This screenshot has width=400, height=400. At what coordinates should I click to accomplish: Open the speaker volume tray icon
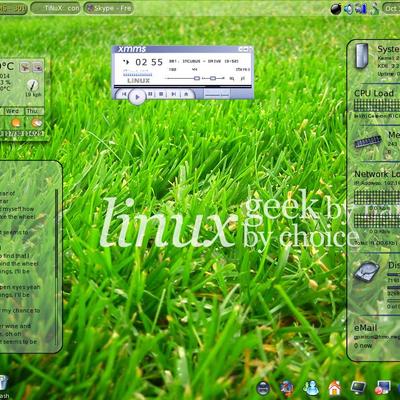(x=348, y=9)
